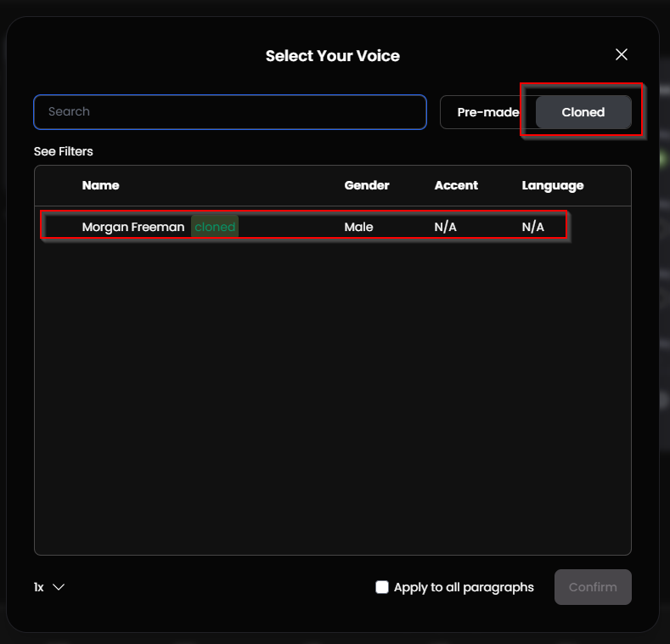Image resolution: width=670 pixels, height=644 pixels.
Task: Click the Select Your Voice title
Action: 332,56
